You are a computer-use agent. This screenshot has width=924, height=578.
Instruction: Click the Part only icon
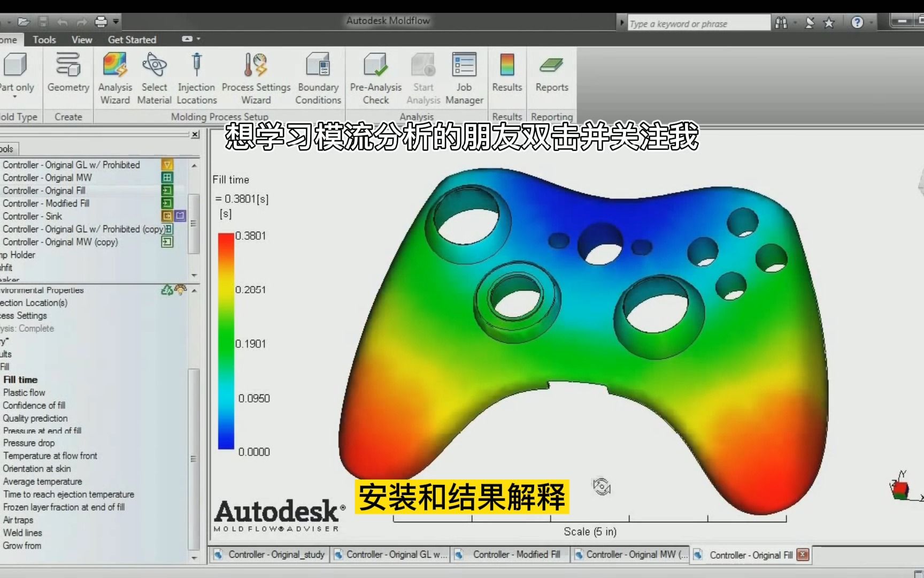16,65
